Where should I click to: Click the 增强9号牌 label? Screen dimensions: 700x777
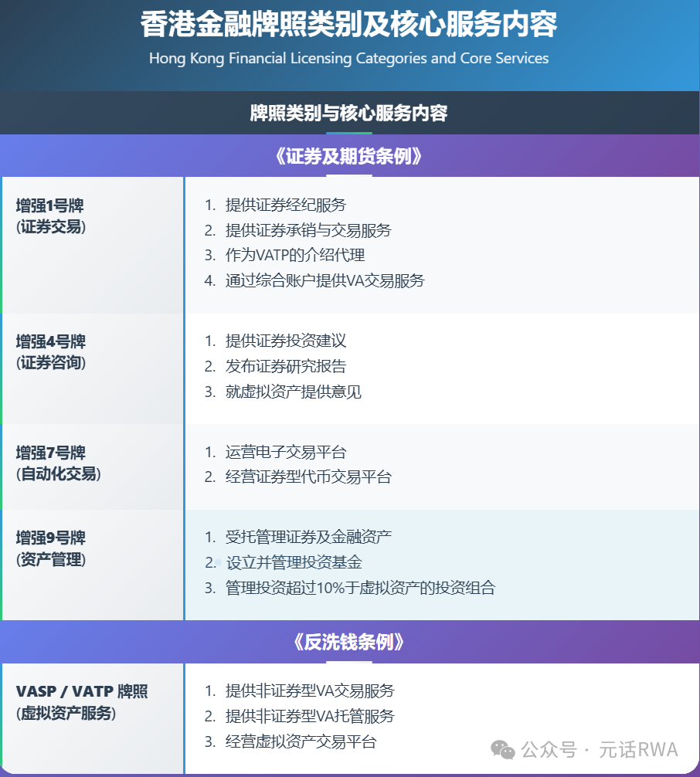(x=50, y=537)
